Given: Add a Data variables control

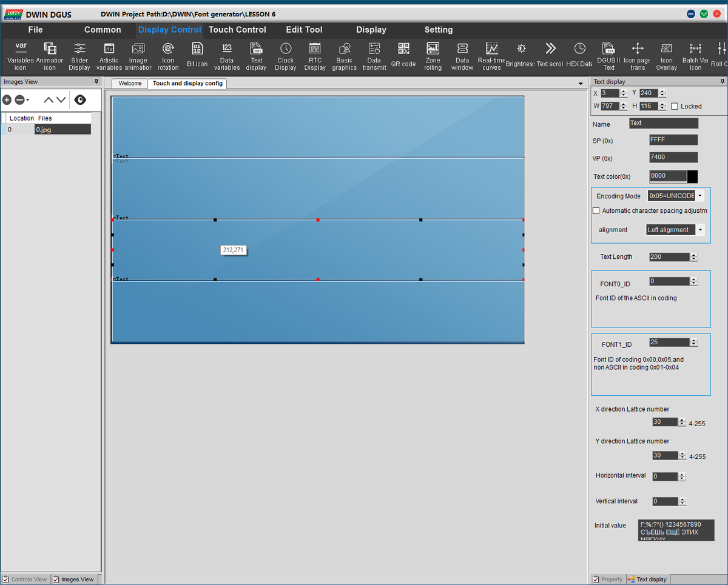Looking at the screenshot, I should click(x=227, y=56).
